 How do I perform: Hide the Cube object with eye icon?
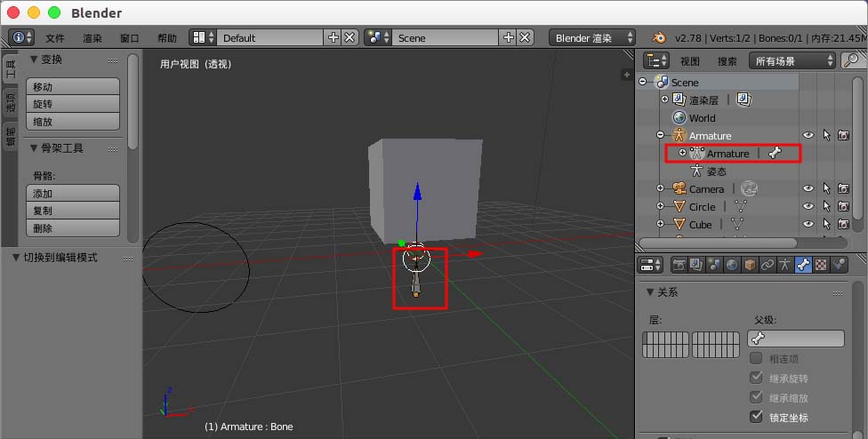[808, 225]
